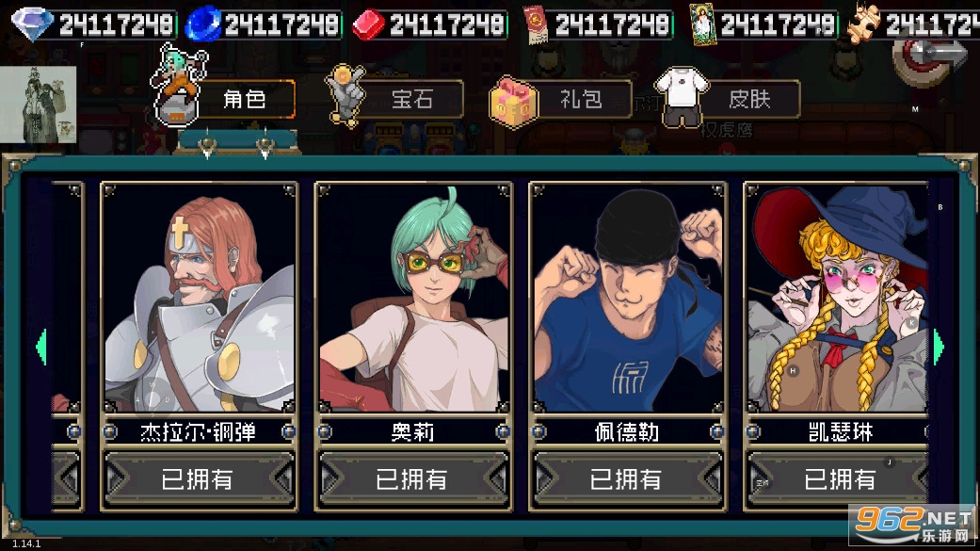The height and width of the screenshot is (551, 980).
Task: Click the white diamond currency icon
Action: tap(33, 24)
